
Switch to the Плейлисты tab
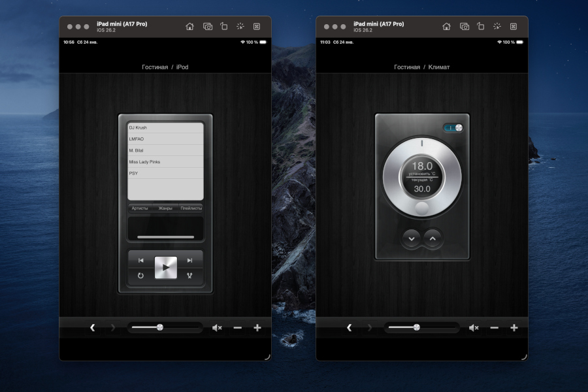191,208
